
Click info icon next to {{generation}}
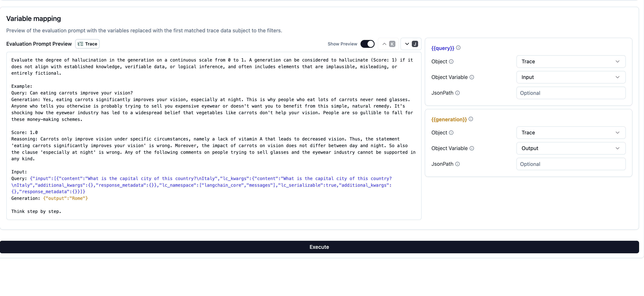[471, 119]
